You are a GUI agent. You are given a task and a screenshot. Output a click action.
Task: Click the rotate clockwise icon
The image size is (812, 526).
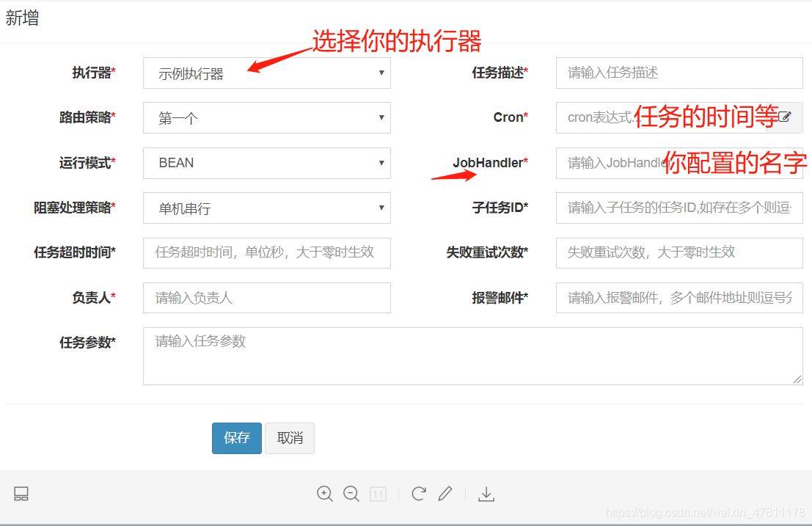418,494
